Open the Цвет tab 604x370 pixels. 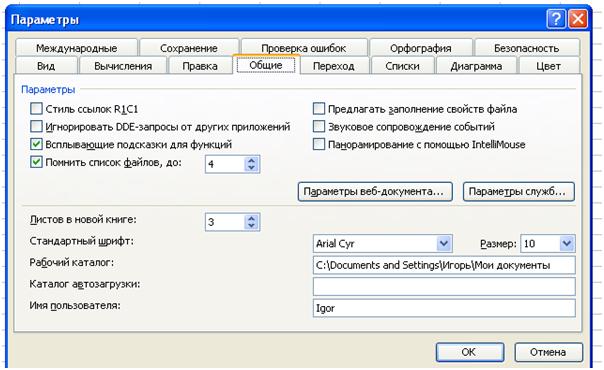click(549, 66)
